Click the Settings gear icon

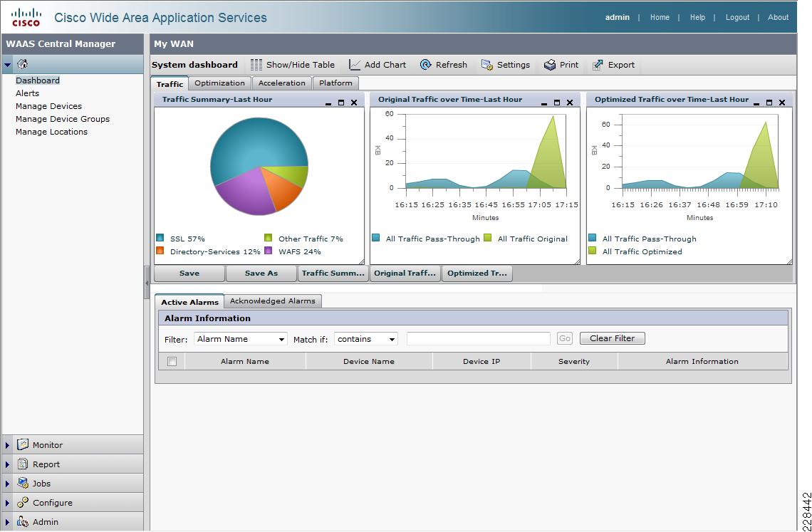[x=486, y=65]
